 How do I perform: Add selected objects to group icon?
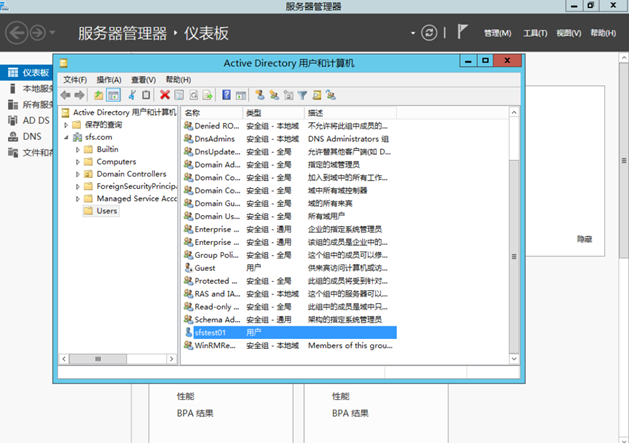[331, 95]
